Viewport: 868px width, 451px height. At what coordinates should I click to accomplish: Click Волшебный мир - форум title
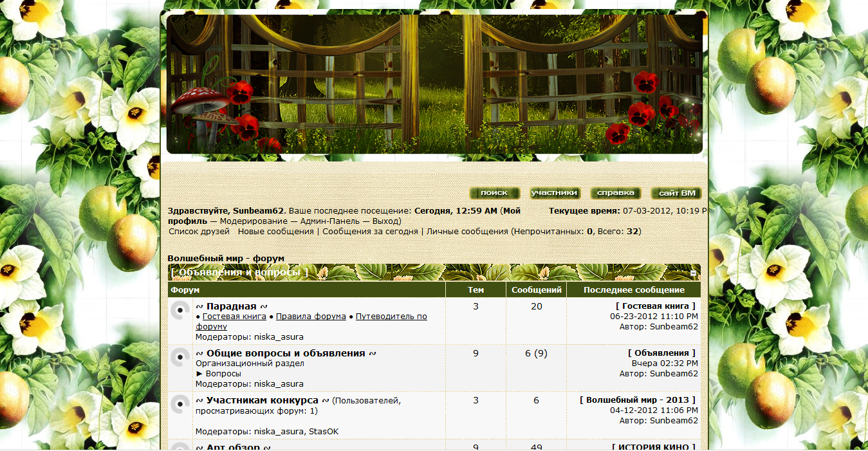[226, 258]
